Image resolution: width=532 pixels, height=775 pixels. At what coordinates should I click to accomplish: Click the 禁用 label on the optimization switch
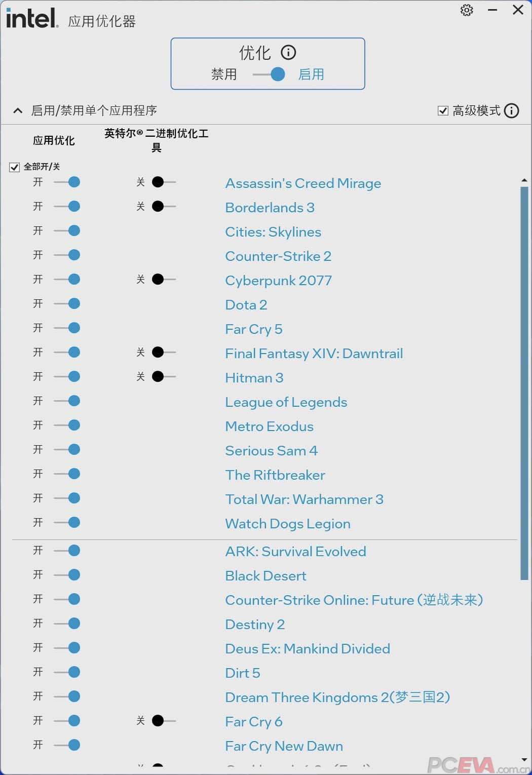click(224, 74)
